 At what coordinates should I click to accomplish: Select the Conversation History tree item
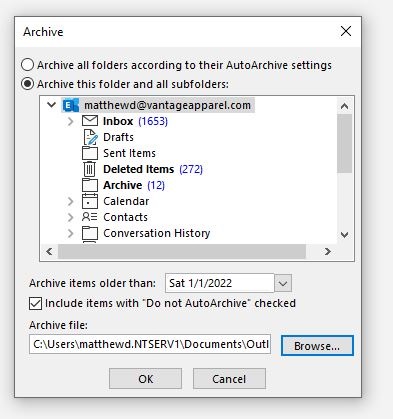[157, 233]
